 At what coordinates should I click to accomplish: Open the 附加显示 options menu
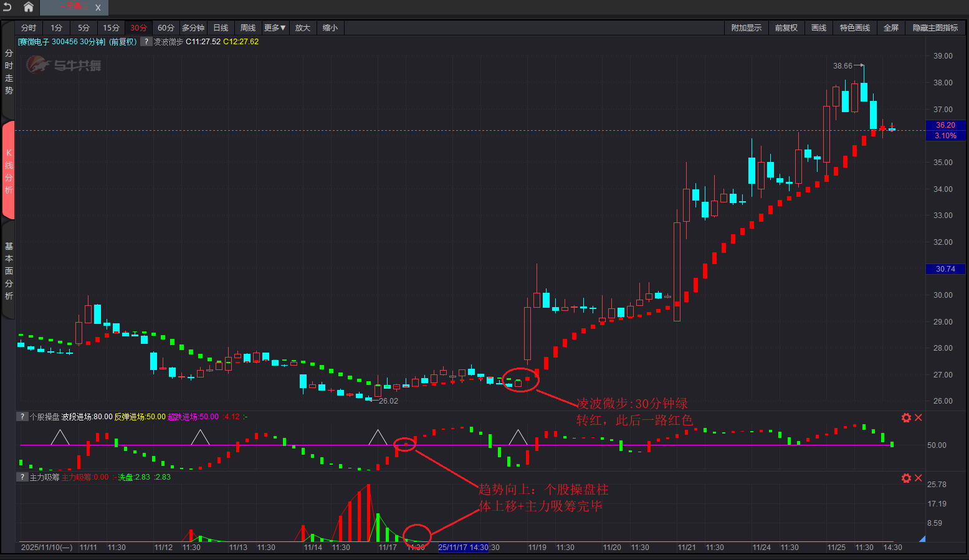point(746,28)
